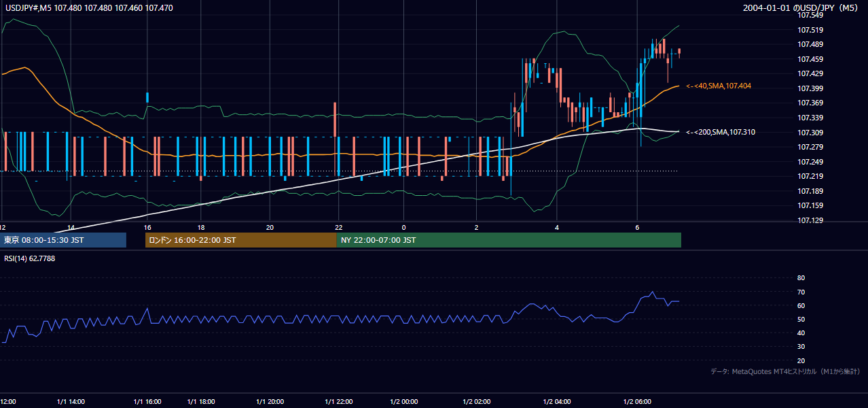This screenshot has height=408, width=868.
Task: Select the NY 22:00-07:00 JST session bar
Action: click(509, 240)
